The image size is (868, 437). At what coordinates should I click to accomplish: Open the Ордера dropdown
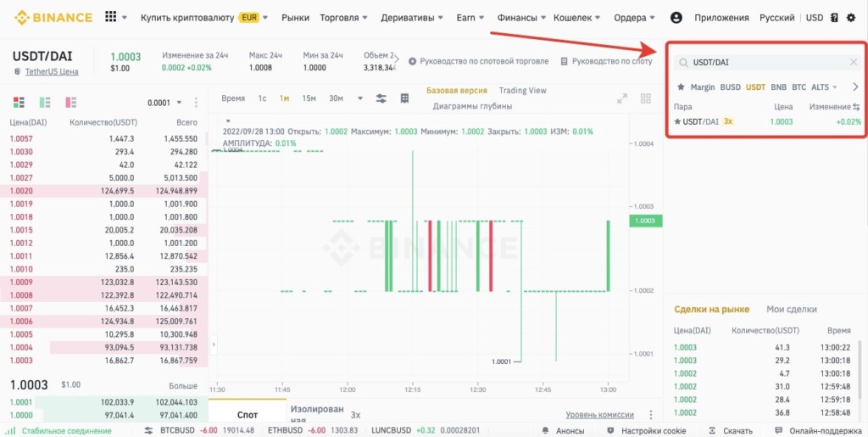point(634,18)
